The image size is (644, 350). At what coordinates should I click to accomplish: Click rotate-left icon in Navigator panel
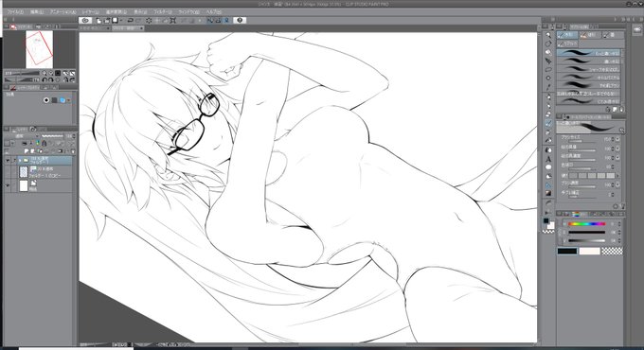coord(45,79)
